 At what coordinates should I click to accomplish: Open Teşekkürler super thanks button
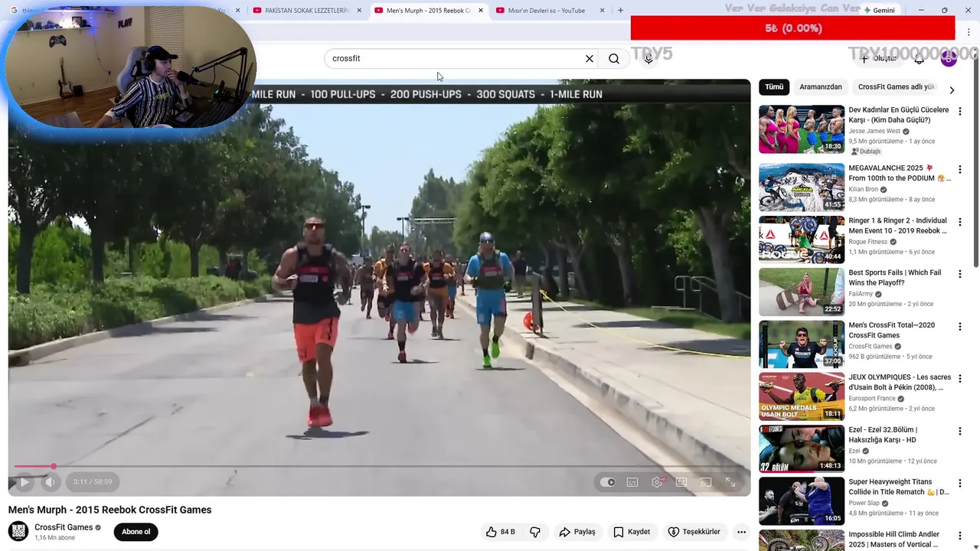[x=694, y=532]
